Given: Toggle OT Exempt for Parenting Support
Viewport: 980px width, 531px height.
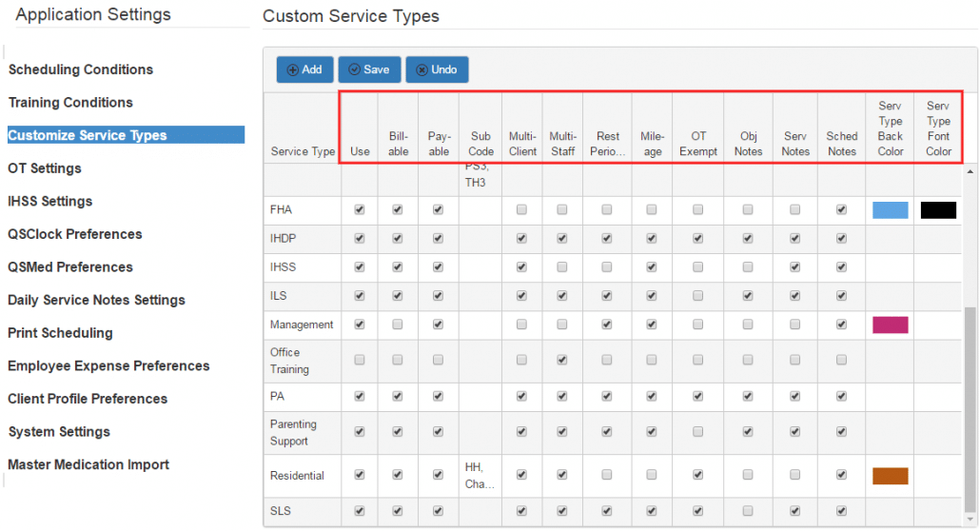Looking at the screenshot, I should click(698, 431).
